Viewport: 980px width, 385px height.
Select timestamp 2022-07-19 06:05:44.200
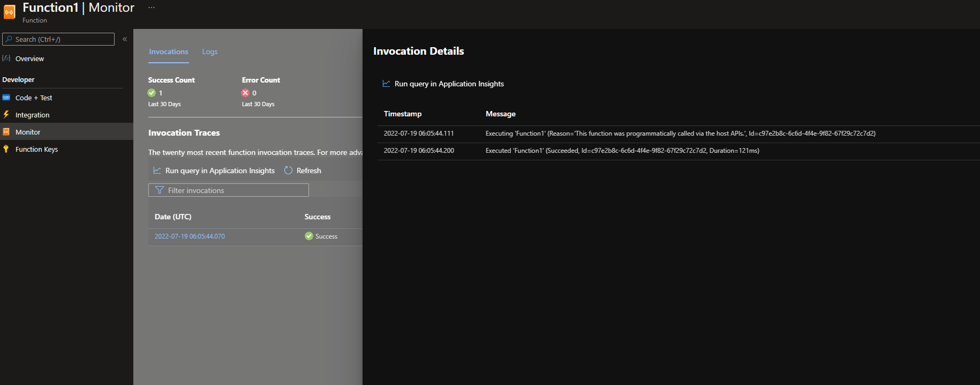click(x=419, y=151)
